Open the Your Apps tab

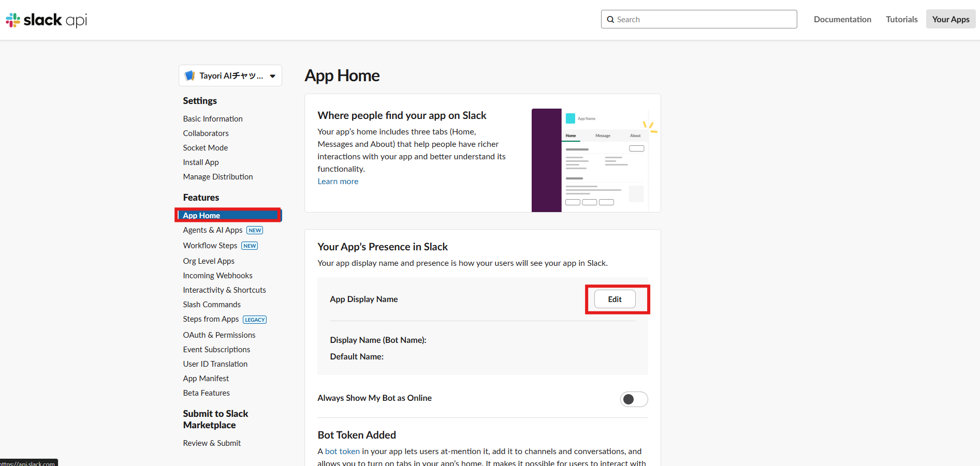[950, 19]
